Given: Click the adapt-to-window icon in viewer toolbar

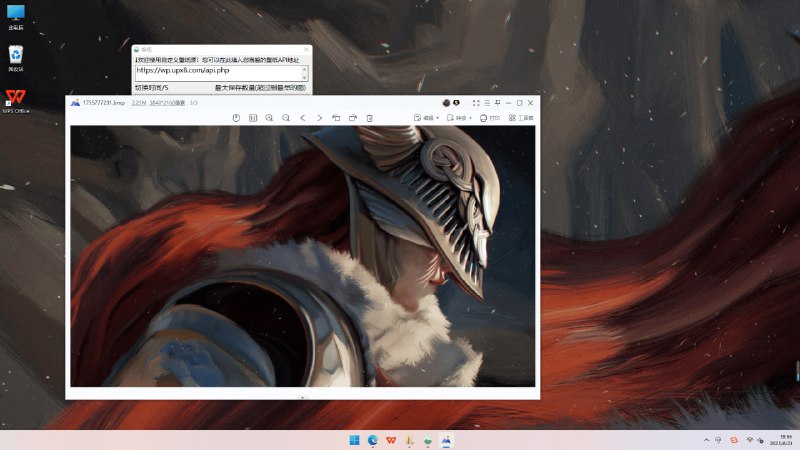Looking at the screenshot, I should click(x=236, y=118).
